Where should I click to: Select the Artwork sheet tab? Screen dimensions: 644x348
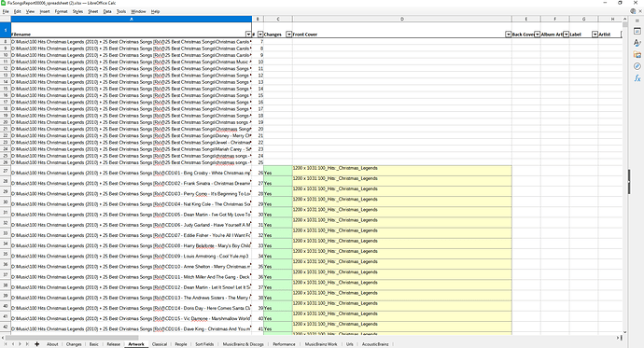tap(136, 344)
